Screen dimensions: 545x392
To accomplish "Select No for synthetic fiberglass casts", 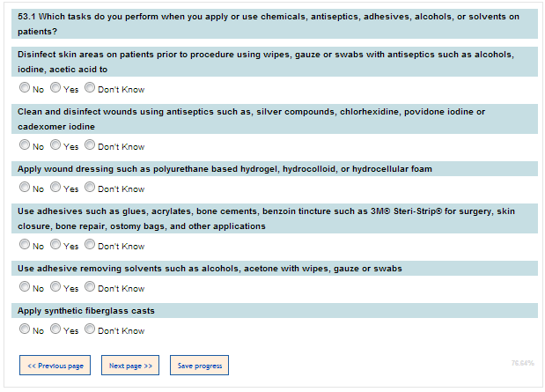I will point(25,329).
